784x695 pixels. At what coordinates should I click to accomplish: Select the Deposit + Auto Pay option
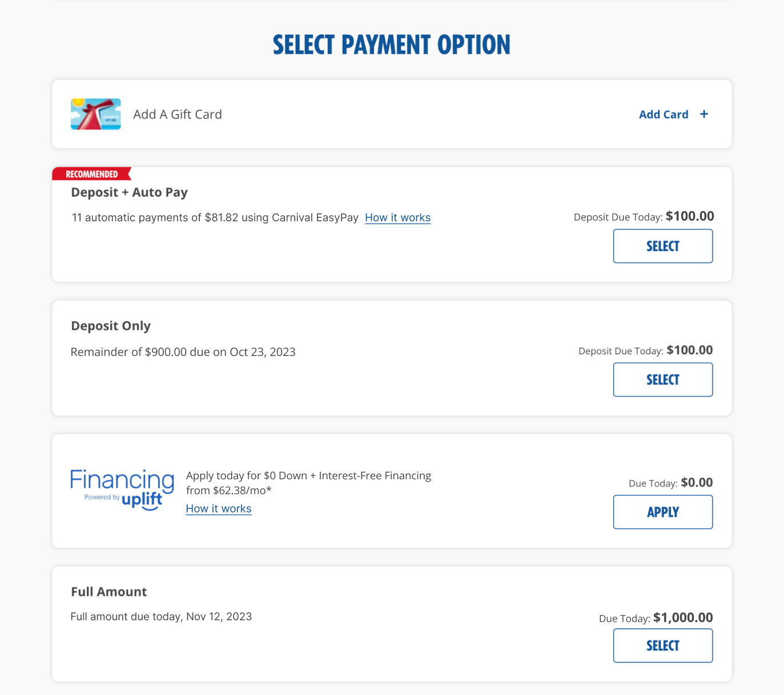(x=662, y=246)
